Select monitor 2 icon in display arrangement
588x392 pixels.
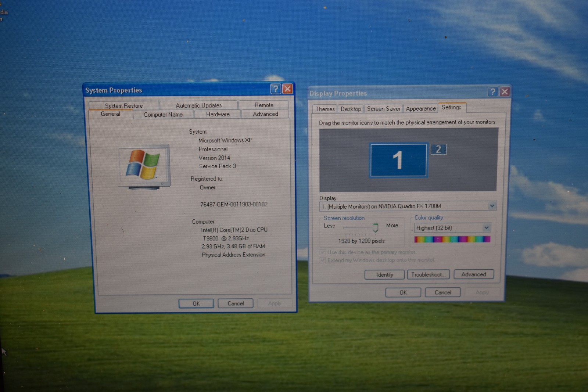click(x=438, y=149)
